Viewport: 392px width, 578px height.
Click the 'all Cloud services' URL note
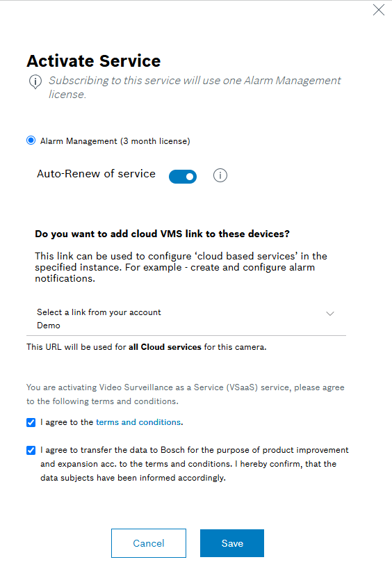146,347
